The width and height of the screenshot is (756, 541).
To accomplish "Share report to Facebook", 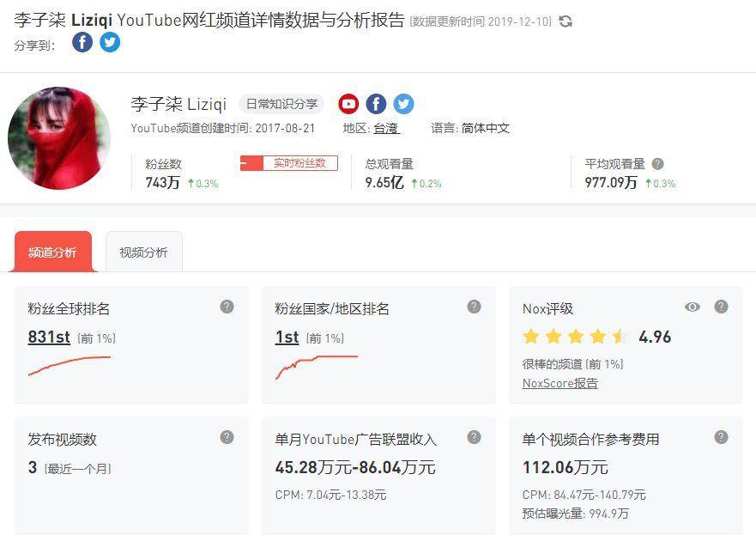I will pyautogui.click(x=82, y=42).
